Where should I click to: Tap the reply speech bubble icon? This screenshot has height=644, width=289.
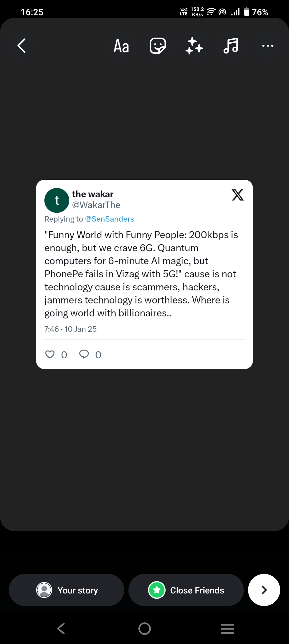tap(84, 354)
